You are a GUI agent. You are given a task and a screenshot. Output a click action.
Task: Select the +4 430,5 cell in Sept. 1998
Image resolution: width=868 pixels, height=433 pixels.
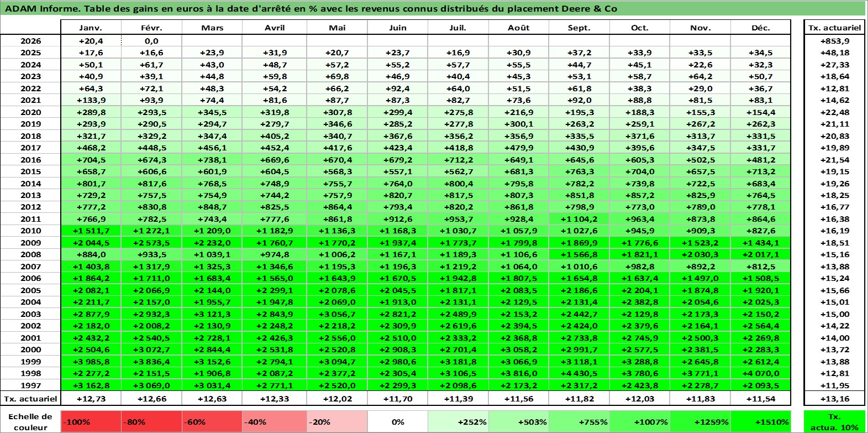[579, 373]
